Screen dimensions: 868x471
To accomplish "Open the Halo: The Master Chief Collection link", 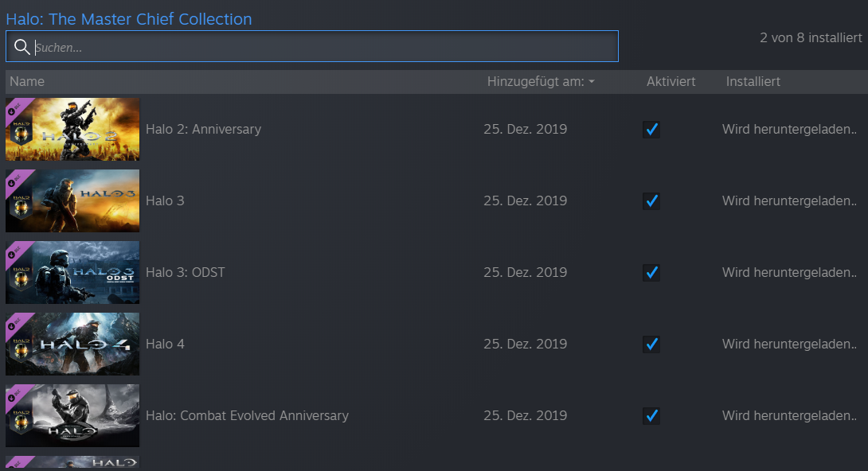I will tap(129, 19).
